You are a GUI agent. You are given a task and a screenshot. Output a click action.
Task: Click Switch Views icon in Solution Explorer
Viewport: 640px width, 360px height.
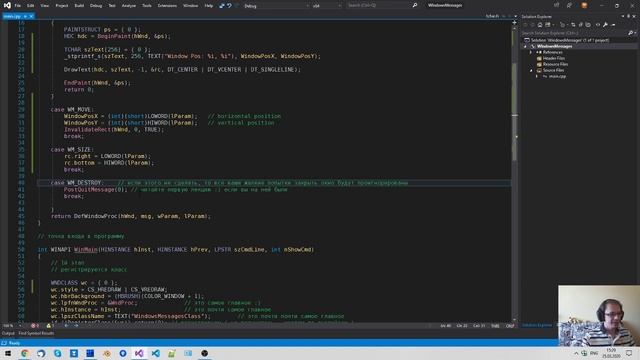[548, 25]
